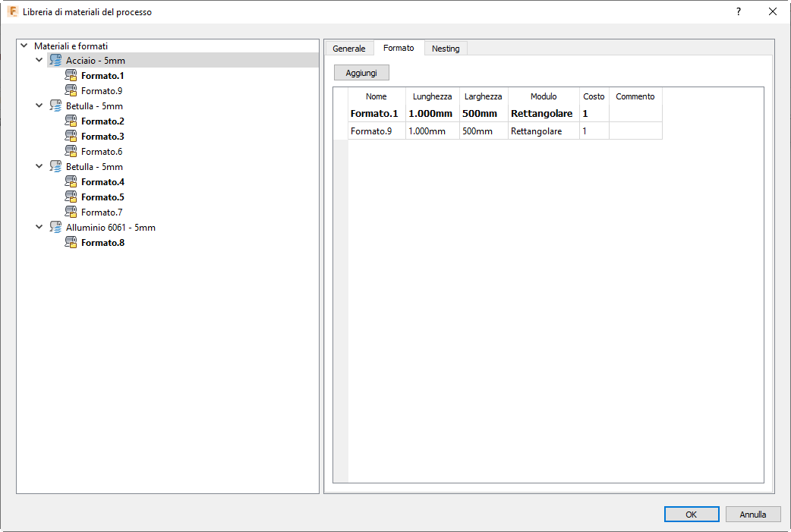Select Alluminio 6061 - 5mm tree item
This screenshot has height=532, width=791.
click(x=111, y=228)
